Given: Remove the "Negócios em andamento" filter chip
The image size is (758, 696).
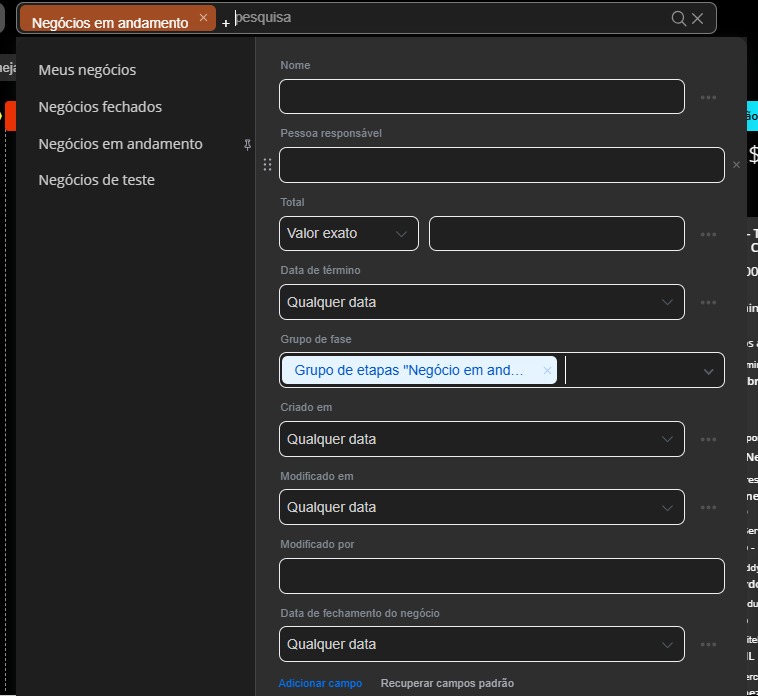Looking at the screenshot, I should pyautogui.click(x=204, y=18).
